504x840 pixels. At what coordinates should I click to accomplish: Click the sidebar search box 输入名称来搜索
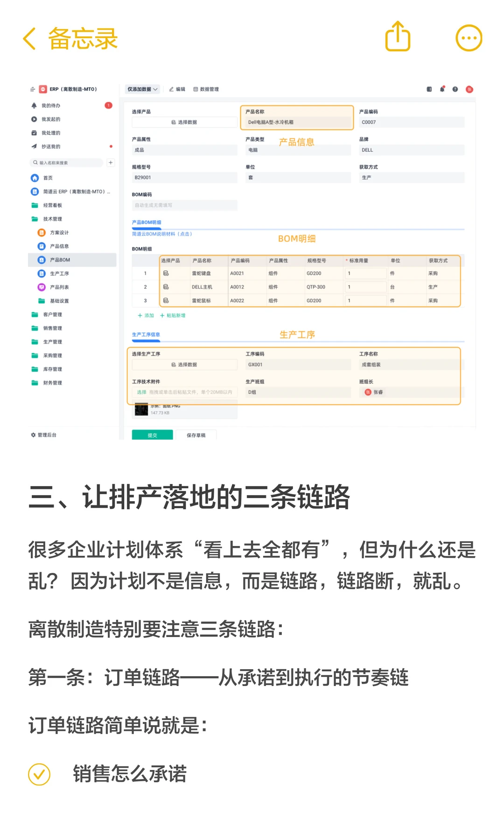(x=66, y=162)
